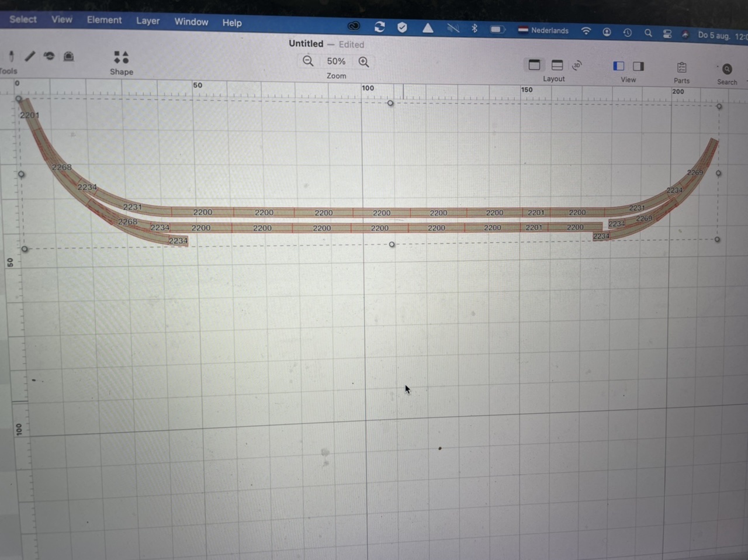The image size is (748, 560).
Task: Click the zoom out magnifier
Action: tap(308, 61)
